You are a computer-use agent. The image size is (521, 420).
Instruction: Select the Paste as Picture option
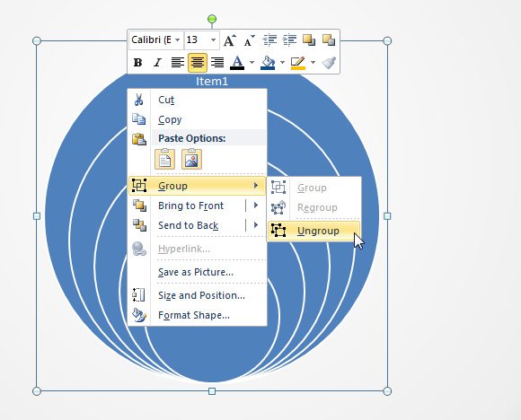pos(191,160)
